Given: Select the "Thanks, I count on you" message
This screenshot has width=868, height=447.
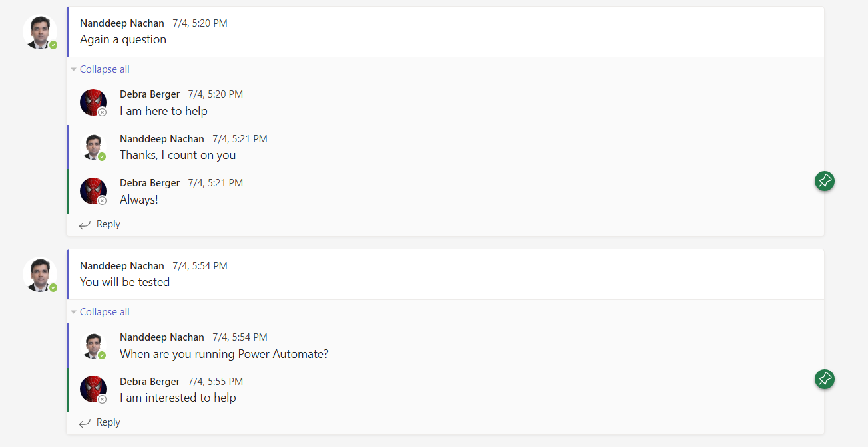Looking at the screenshot, I should 178,155.
